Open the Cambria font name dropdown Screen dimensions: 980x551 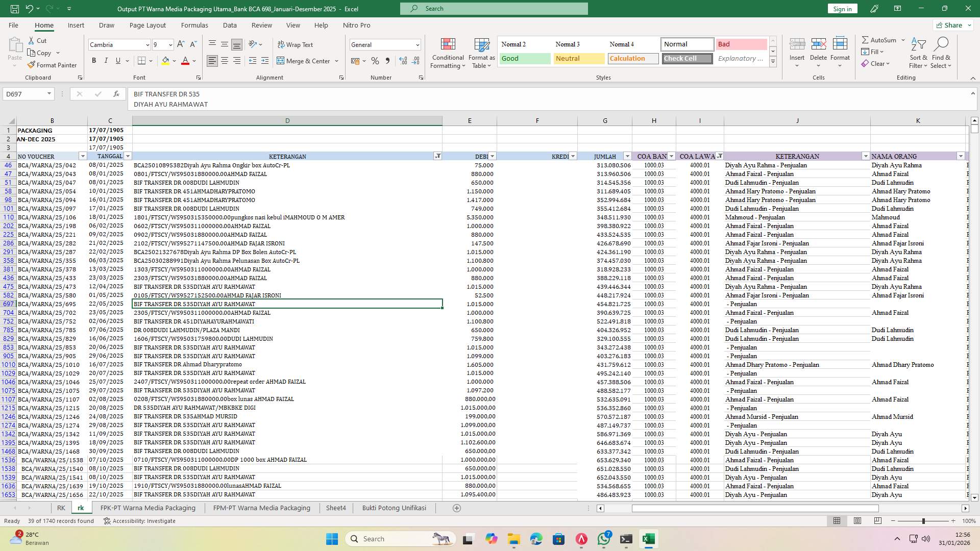147,45
